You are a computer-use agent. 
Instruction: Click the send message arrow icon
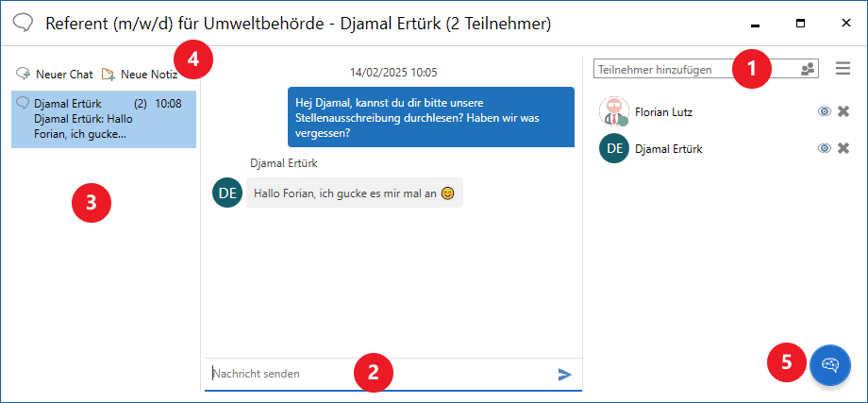[564, 375]
